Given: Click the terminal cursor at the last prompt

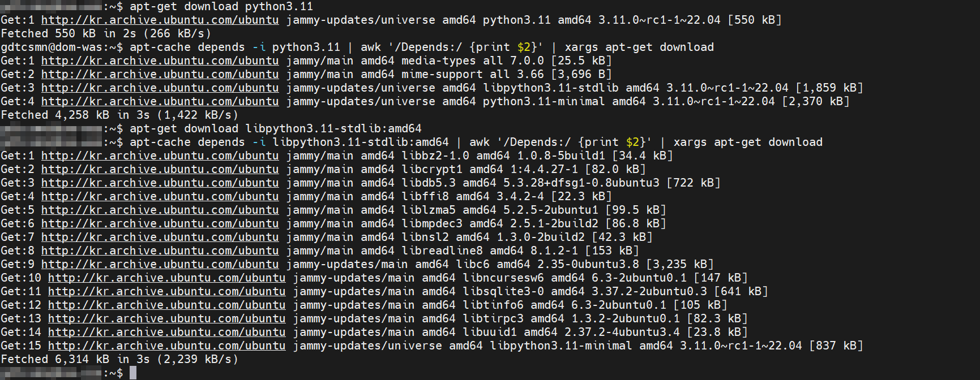Looking at the screenshot, I should pos(133,373).
